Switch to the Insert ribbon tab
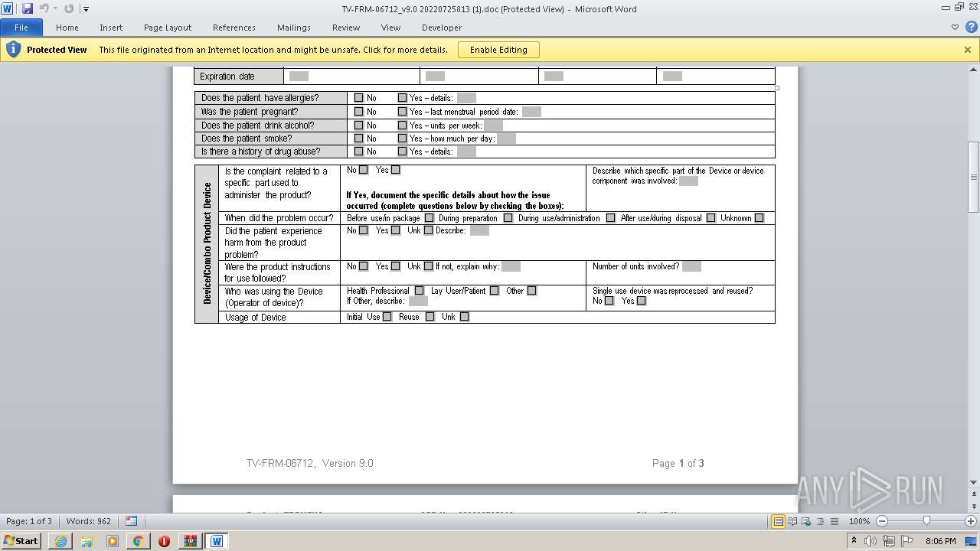 click(x=111, y=28)
